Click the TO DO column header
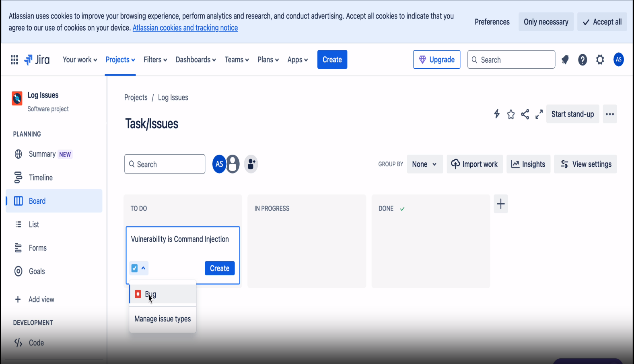 click(x=139, y=209)
